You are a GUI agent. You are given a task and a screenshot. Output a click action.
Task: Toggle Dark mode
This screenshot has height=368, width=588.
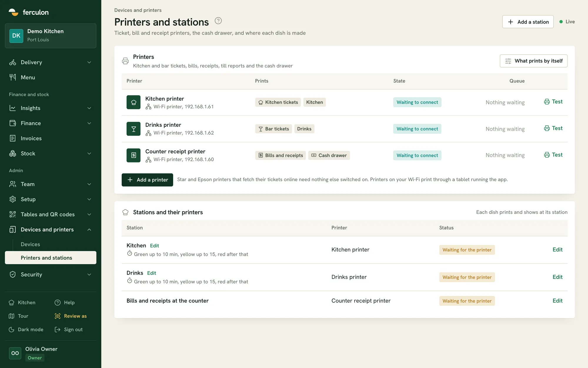point(26,329)
